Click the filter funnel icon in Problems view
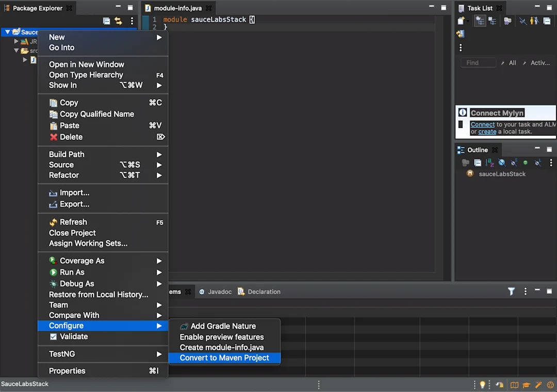 point(511,291)
